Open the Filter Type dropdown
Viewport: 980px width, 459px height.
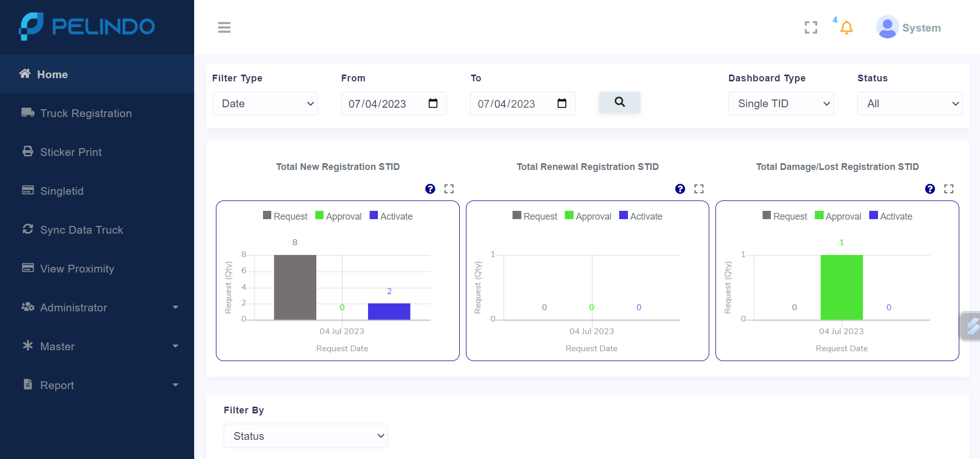pyautogui.click(x=265, y=104)
